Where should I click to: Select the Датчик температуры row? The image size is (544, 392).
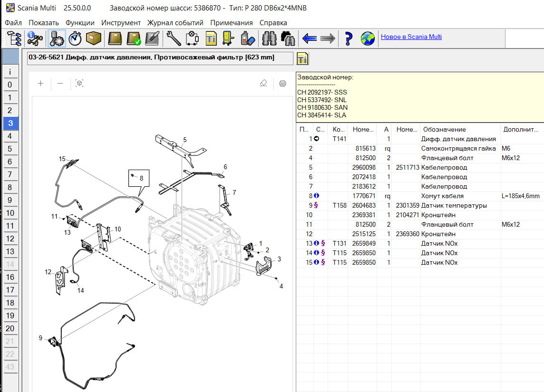pos(420,205)
